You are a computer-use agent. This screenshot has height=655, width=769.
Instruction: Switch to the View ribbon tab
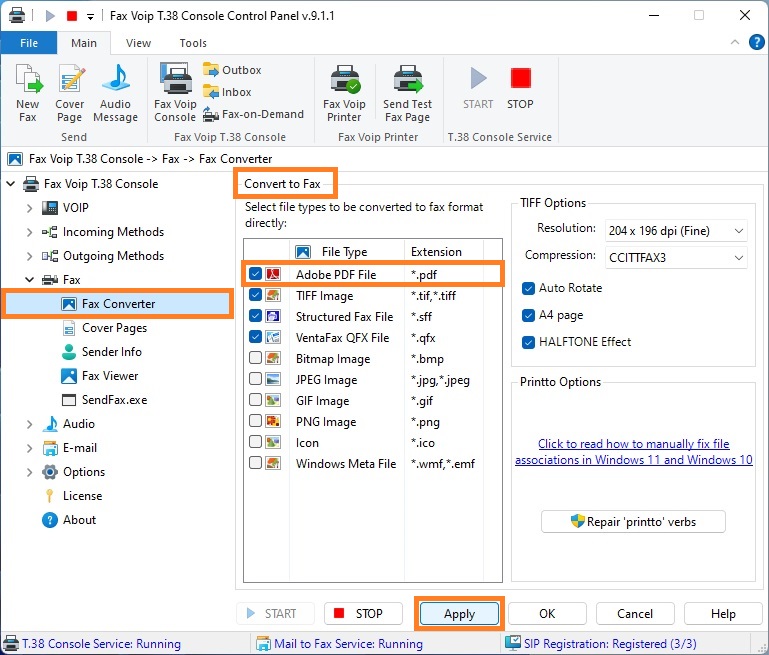point(138,43)
